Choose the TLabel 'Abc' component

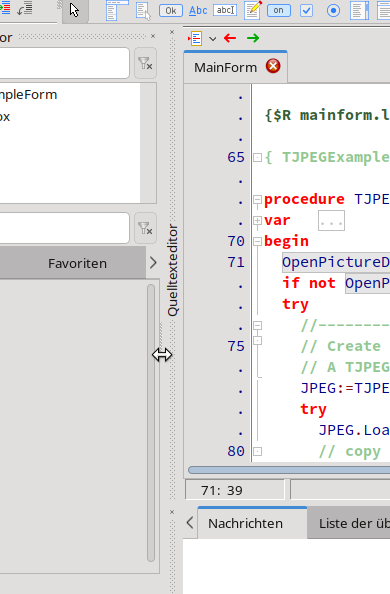click(x=198, y=11)
